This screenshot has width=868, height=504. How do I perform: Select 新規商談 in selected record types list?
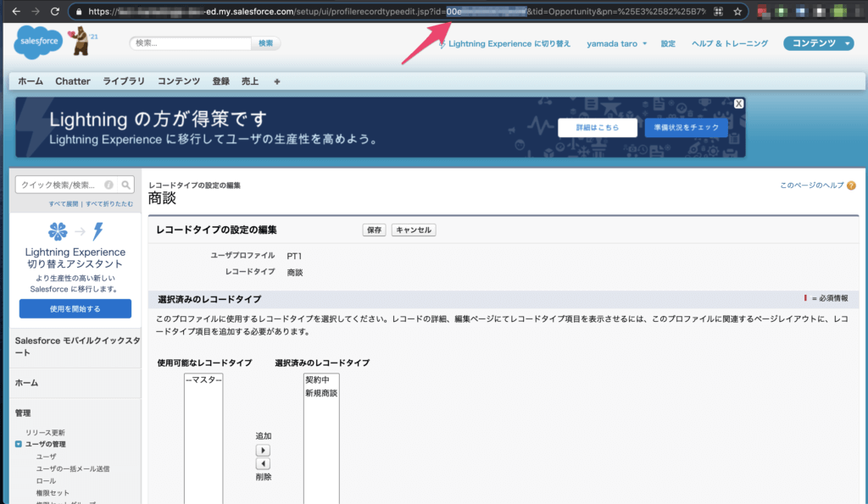point(321,393)
